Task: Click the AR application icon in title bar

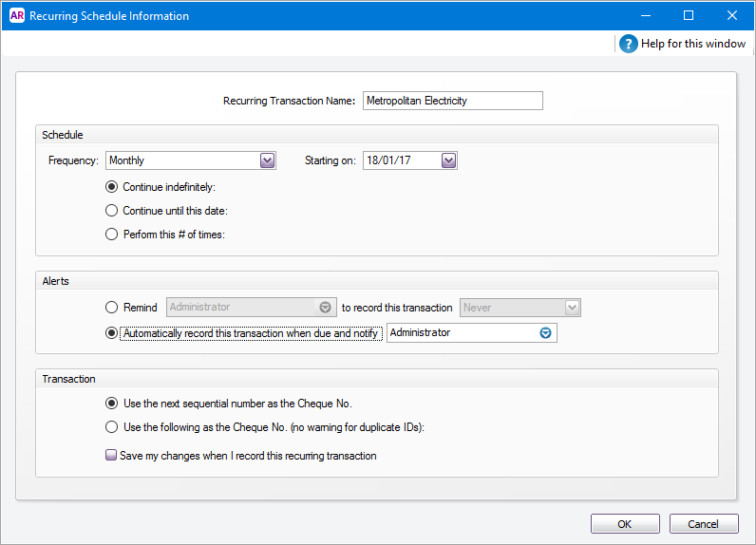Action: coord(15,15)
